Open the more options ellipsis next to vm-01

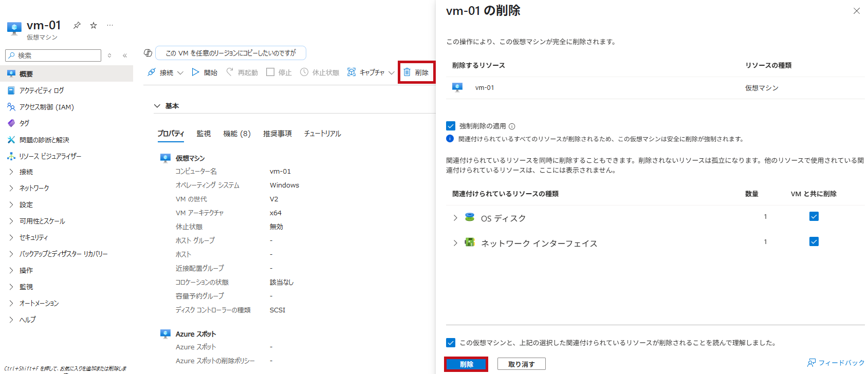(110, 25)
